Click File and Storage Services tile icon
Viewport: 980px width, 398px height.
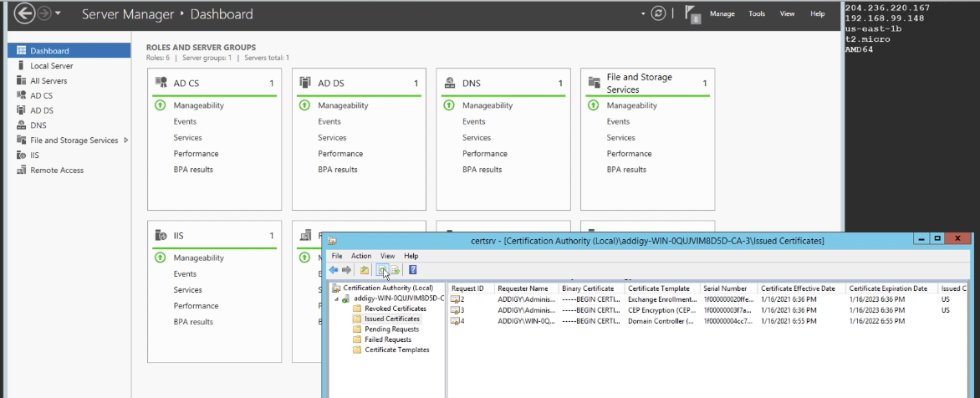[595, 83]
